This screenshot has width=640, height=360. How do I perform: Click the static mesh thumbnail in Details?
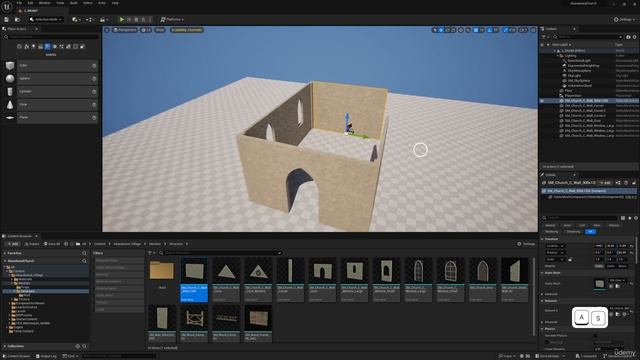pos(600,284)
